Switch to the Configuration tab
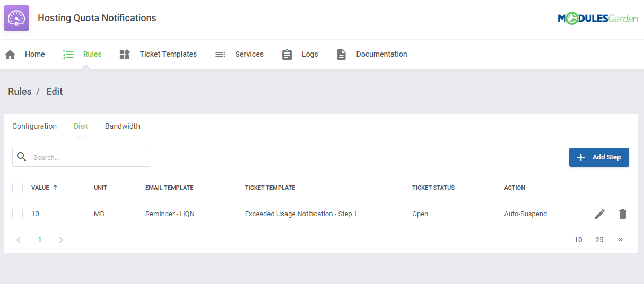 click(34, 126)
